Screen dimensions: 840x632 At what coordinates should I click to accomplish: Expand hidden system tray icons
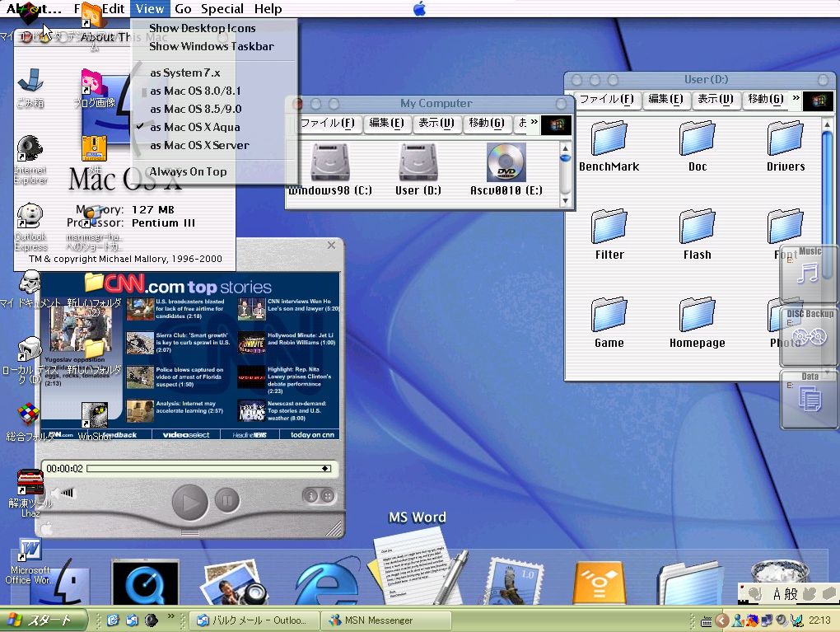[x=722, y=620]
